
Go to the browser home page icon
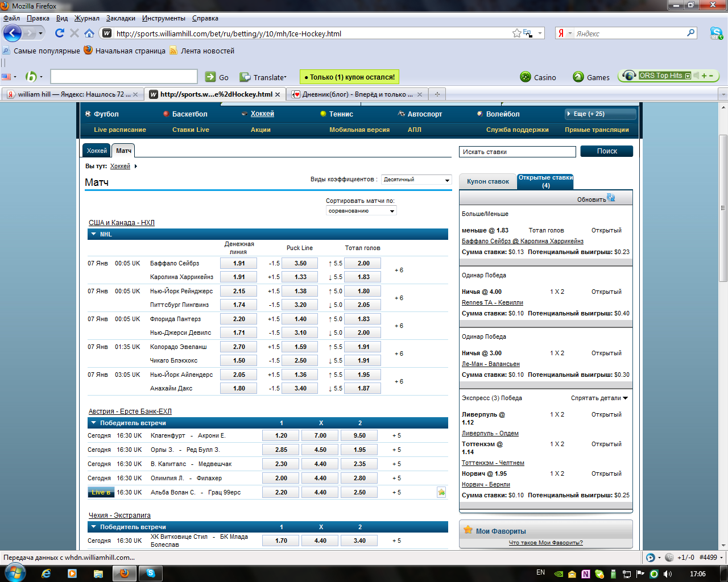click(89, 33)
